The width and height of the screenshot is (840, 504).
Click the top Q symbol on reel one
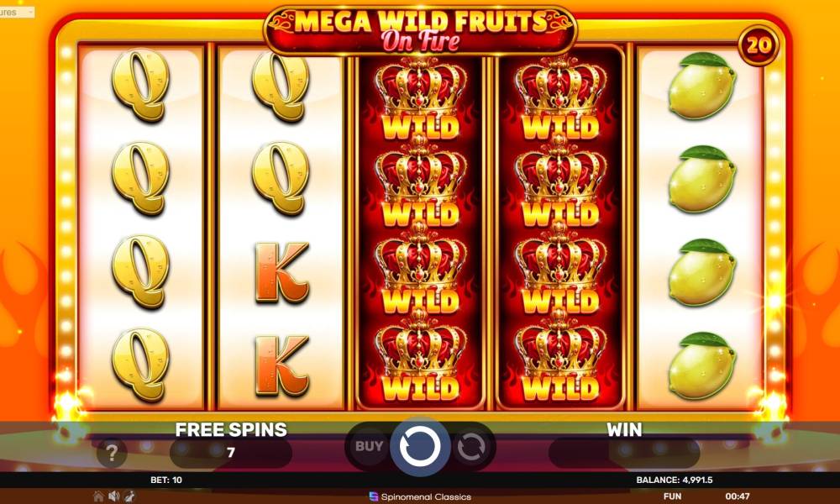point(140,86)
